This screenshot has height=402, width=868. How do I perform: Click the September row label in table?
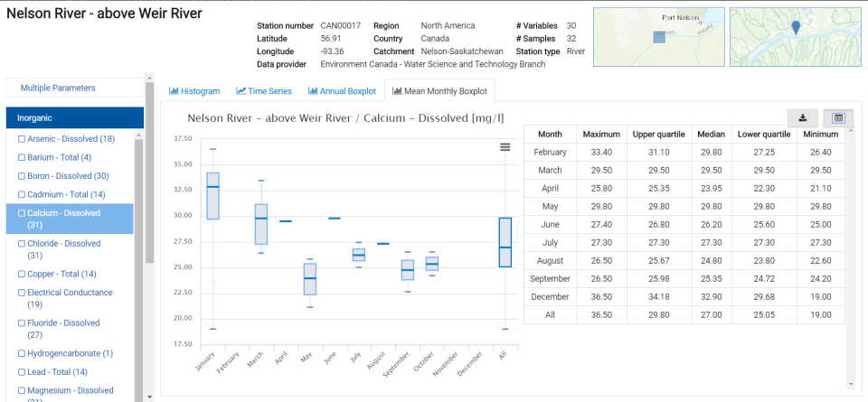550,279
